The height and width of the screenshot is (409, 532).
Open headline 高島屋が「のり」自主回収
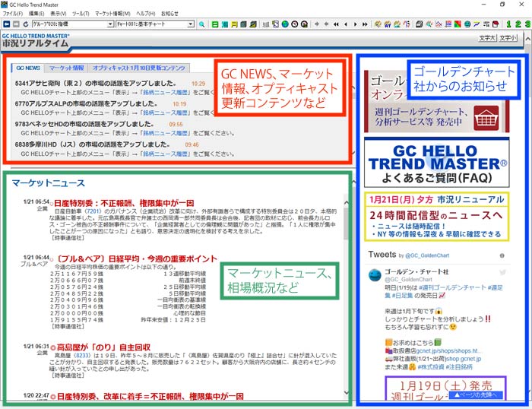103,347
